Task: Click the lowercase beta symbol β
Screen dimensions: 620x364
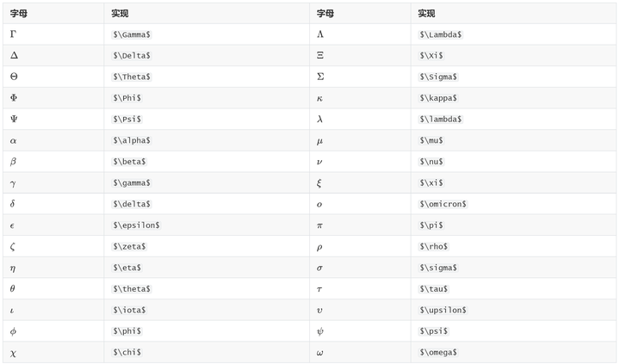Action: click(13, 162)
